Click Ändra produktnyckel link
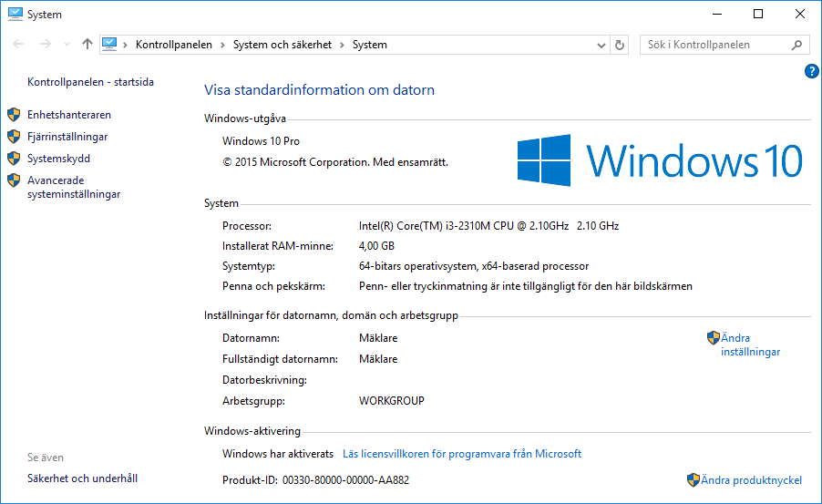The width and height of the screenshot is (822, 504). [x=751, y=480]
